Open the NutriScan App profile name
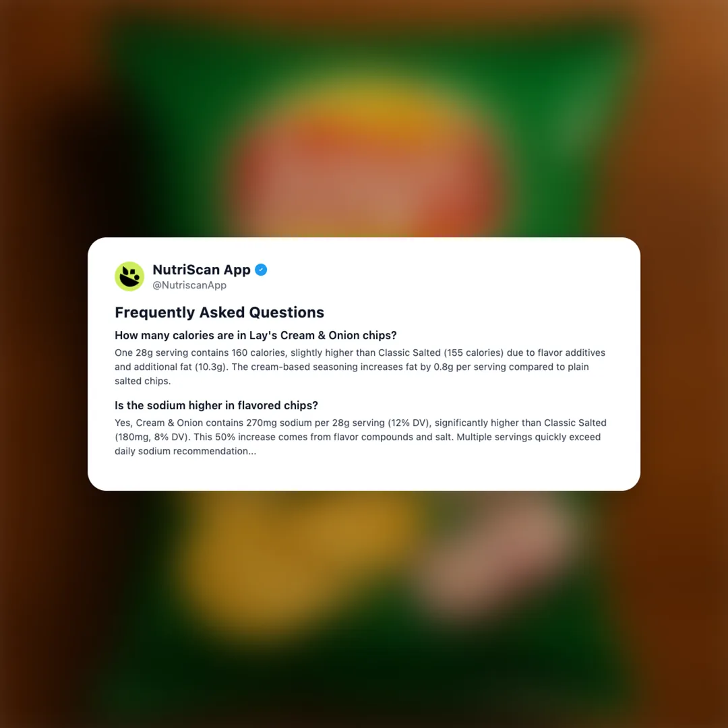The image size is (728, 728). (x=202, y=270)
